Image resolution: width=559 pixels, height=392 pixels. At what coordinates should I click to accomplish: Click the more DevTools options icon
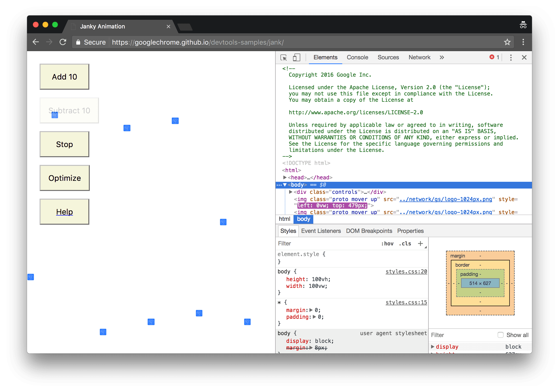click(510, 57)
